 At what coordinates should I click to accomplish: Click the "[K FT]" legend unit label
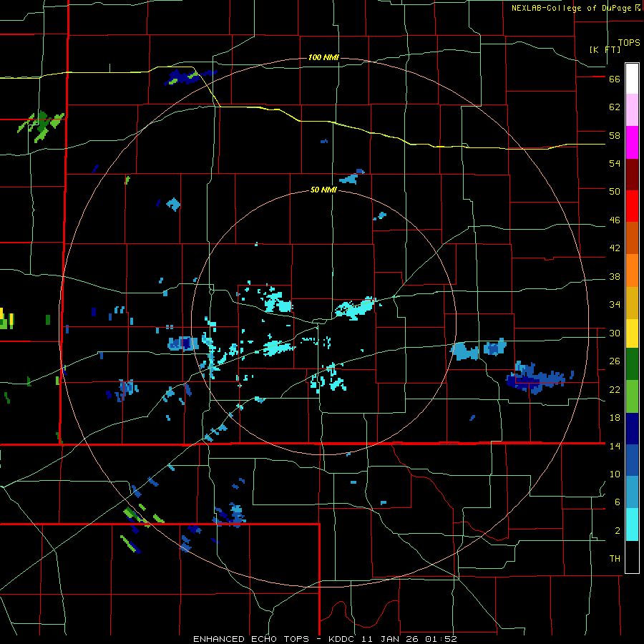[605, 49]
